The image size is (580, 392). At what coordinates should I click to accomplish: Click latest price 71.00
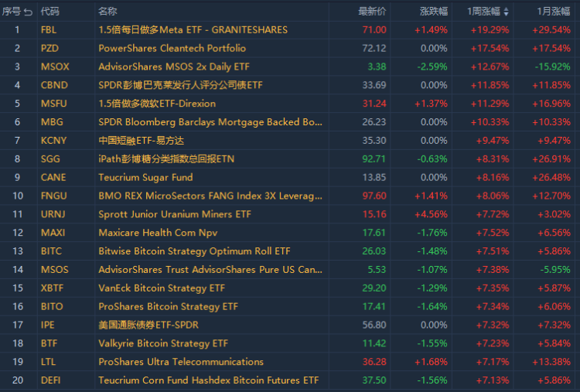(x=374, y=30)
